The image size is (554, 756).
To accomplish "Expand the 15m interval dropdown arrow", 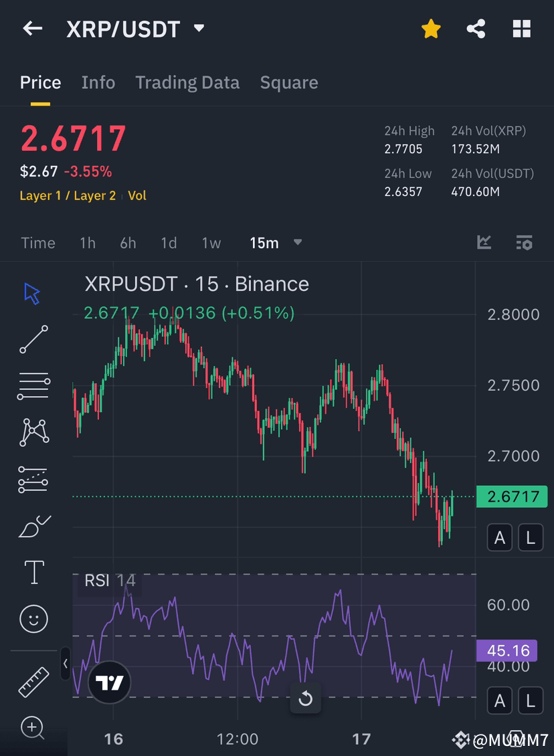I will click(298, 242).
